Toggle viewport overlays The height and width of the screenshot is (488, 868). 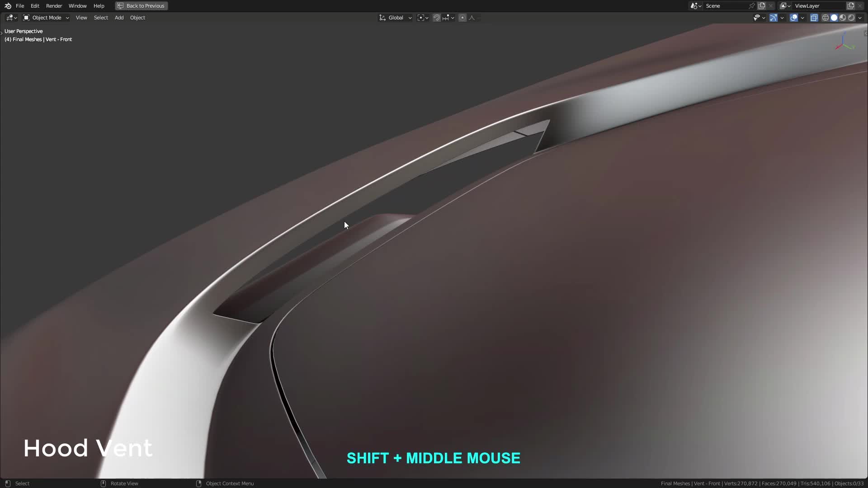794,18
